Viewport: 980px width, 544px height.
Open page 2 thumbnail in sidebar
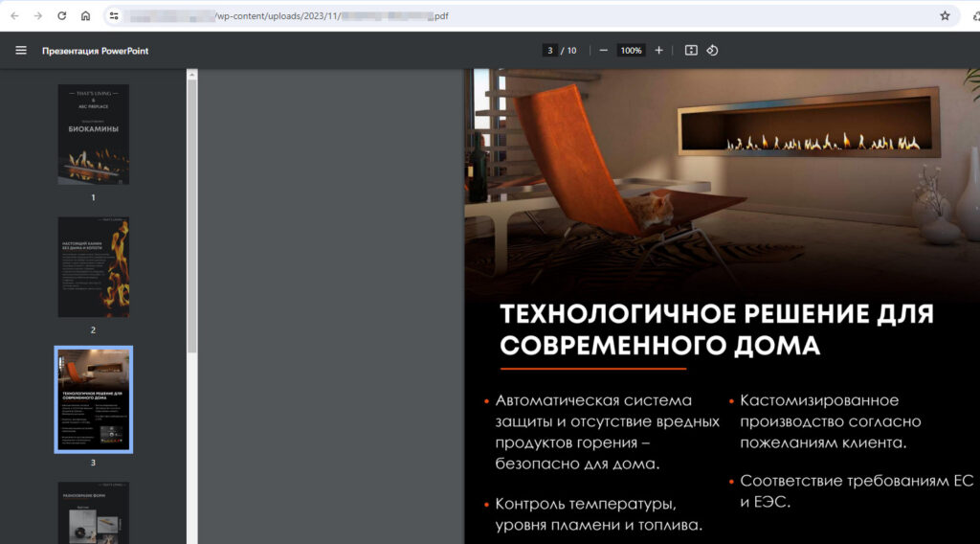93,266
